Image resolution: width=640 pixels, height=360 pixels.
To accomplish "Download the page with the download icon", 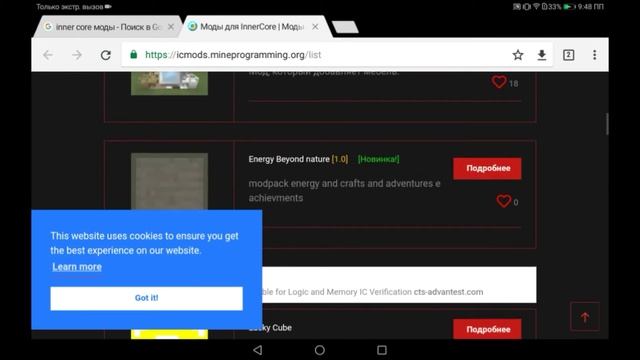I will coord(542,55).
